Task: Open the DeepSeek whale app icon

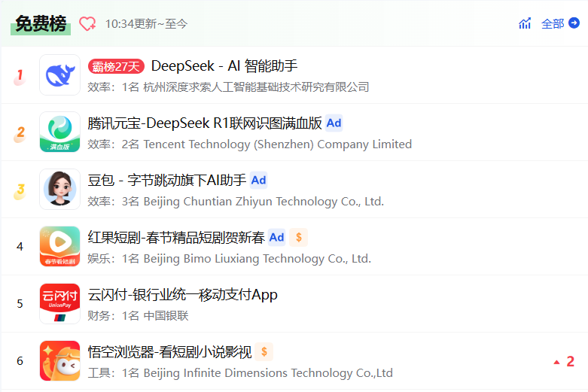Action: coord(60,75)
